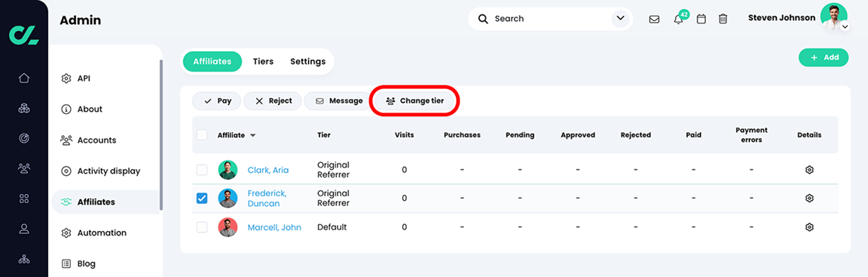Open the Home icon in the dark sidebar

coord(24,78)
